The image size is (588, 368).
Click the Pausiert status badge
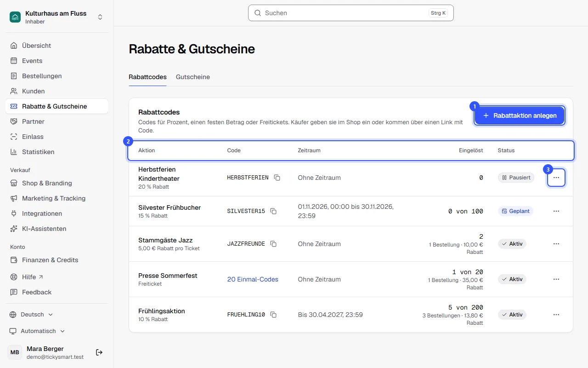click(516, 178)
